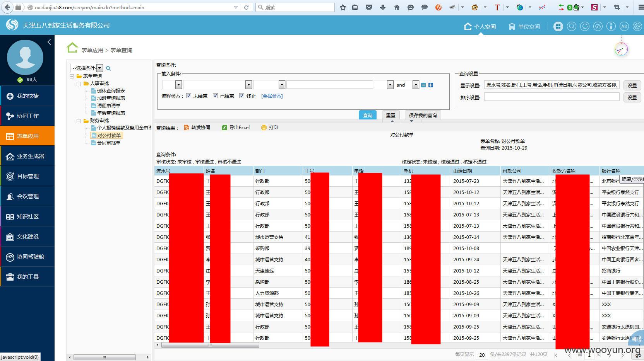Open 协同工作 in sidebar
Viewport: 644px width, 361px height.
[27, 116]
